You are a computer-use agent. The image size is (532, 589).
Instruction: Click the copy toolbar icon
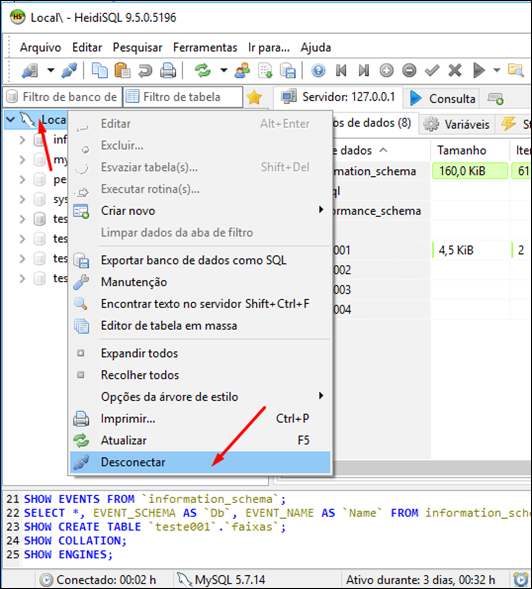[100, 70]
